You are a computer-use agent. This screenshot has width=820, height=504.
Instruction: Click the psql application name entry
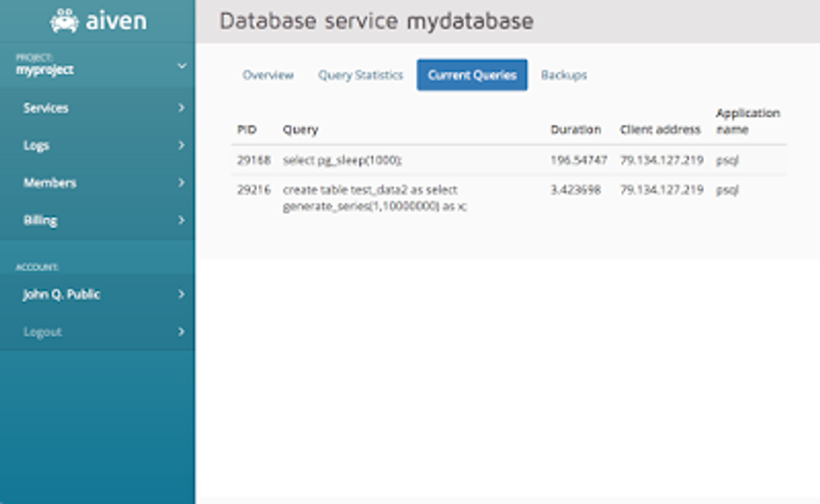point(726,160)
